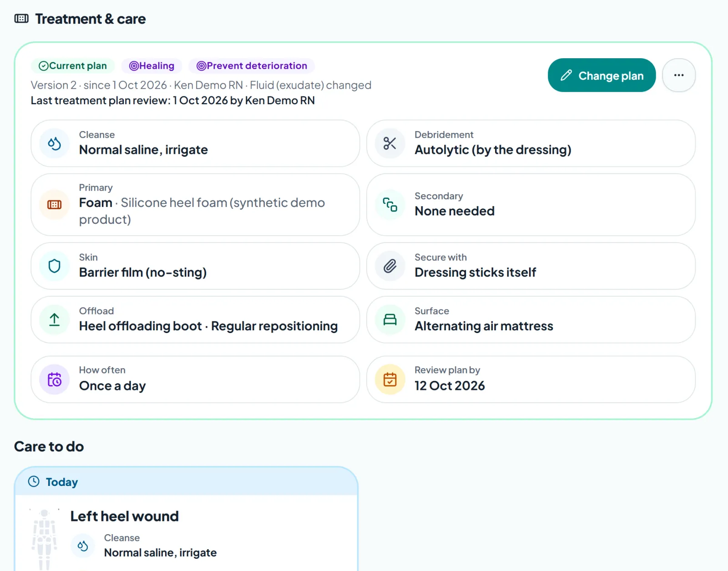Click the Skin shield icon
This screenshot has width=728, height=571.
click(55, 266)
